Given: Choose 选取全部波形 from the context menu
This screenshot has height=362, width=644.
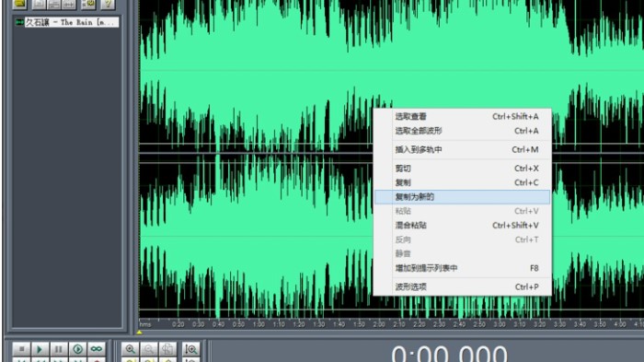Looking at the screenshot, I should click(463, 131).
